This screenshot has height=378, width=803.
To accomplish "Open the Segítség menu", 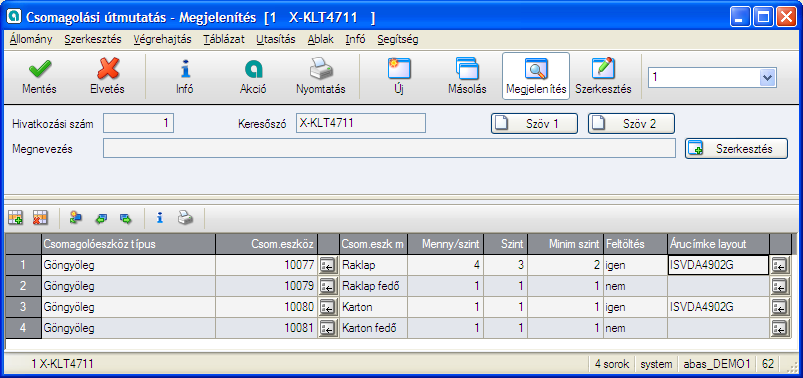I will (x=397, y=39).
